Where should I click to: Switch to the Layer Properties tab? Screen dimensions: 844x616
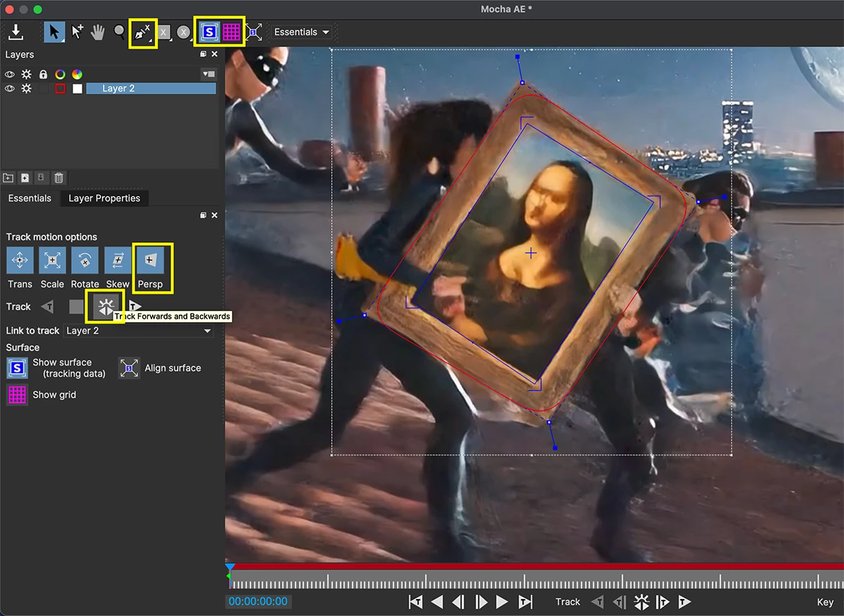(104, 198)
